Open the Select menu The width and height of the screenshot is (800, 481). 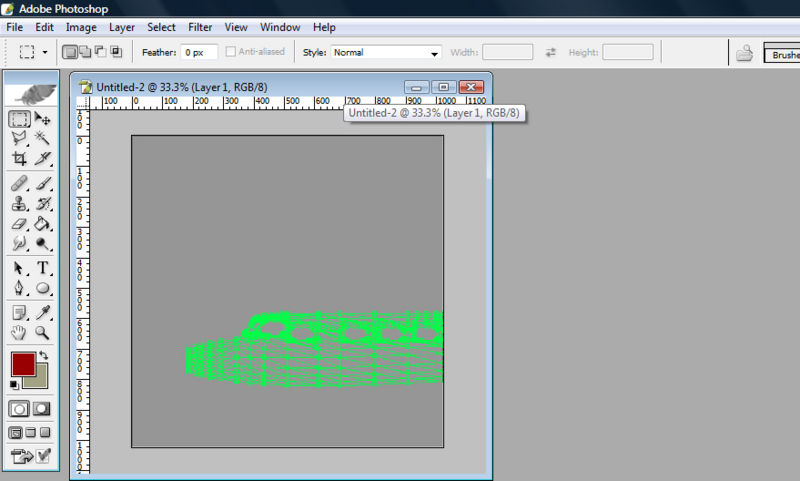(161, 27)
